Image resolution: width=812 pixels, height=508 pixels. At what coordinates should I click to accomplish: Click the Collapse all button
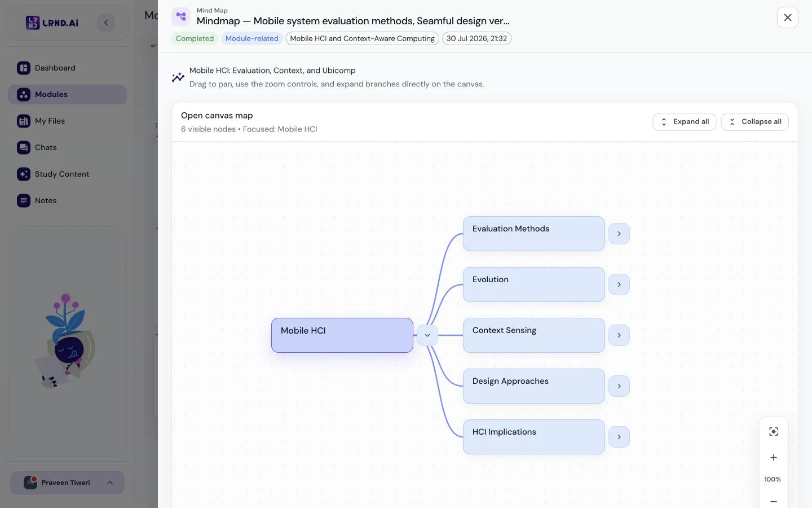click(755, 122)
